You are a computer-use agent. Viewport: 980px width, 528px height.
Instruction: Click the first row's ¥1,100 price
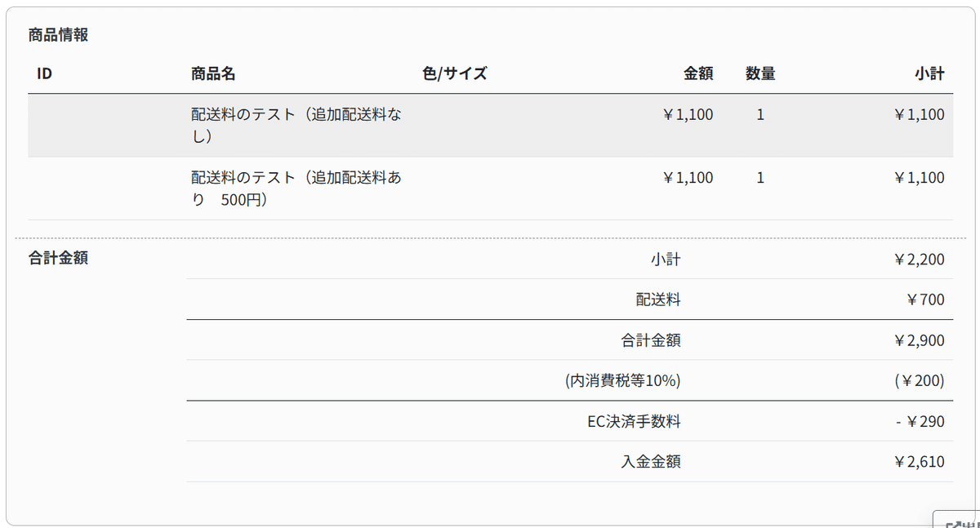coord(688,115)
